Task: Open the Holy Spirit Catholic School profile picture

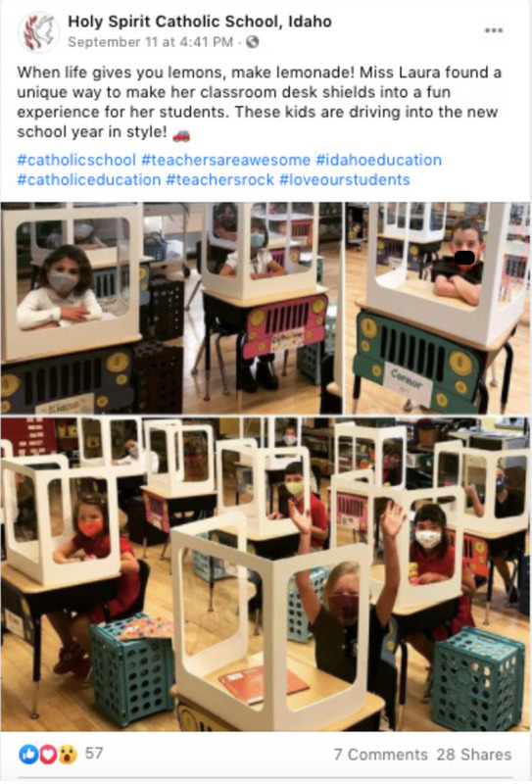Action: (x=38, y=32)
